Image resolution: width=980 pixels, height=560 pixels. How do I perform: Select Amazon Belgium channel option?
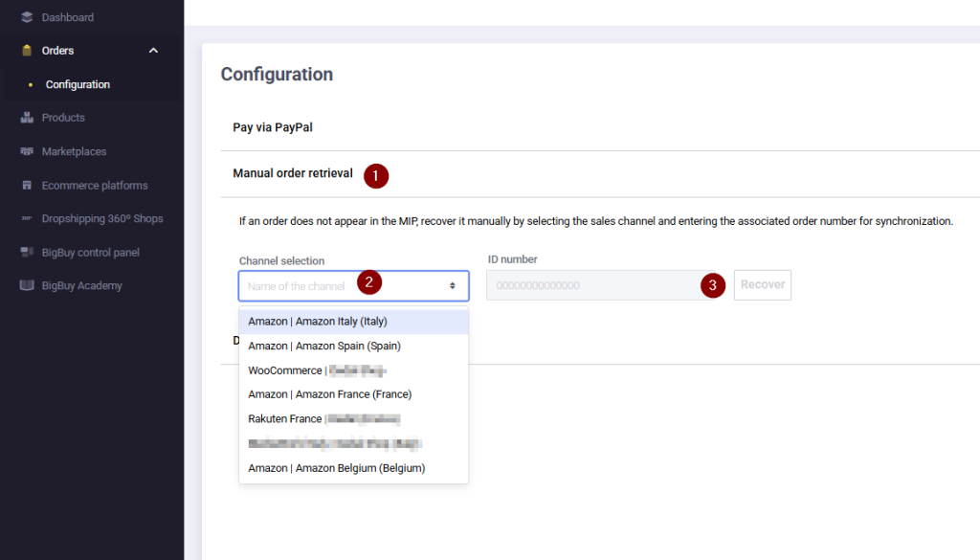336,468
